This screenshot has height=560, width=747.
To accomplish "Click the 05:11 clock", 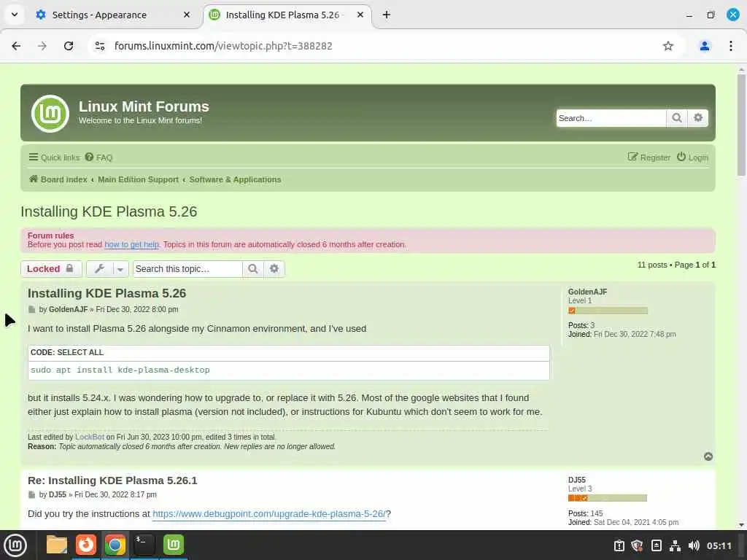I will point(719,545).
